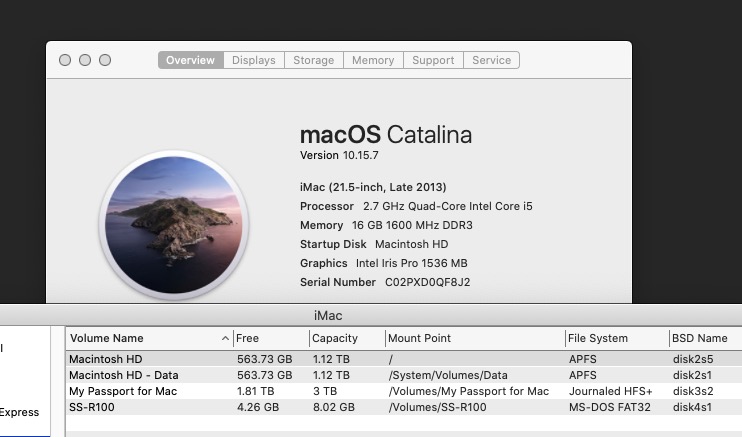Image resolution: width=742 pixels, height=437 pixels.
Task: Zoom the About This Mac window
Action: coord(105,60)
